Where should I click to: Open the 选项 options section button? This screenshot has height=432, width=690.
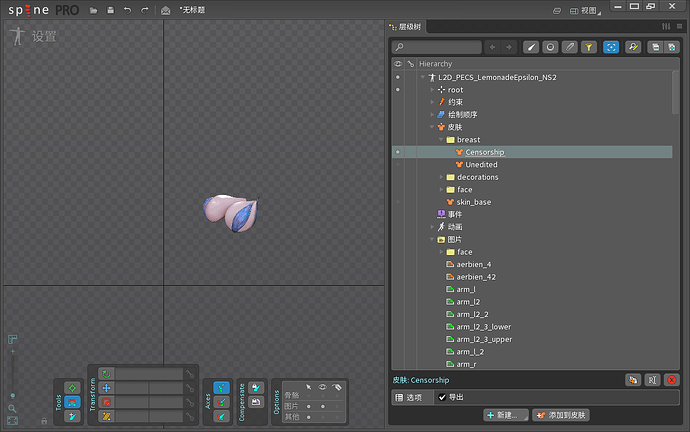tap(412, 398)
